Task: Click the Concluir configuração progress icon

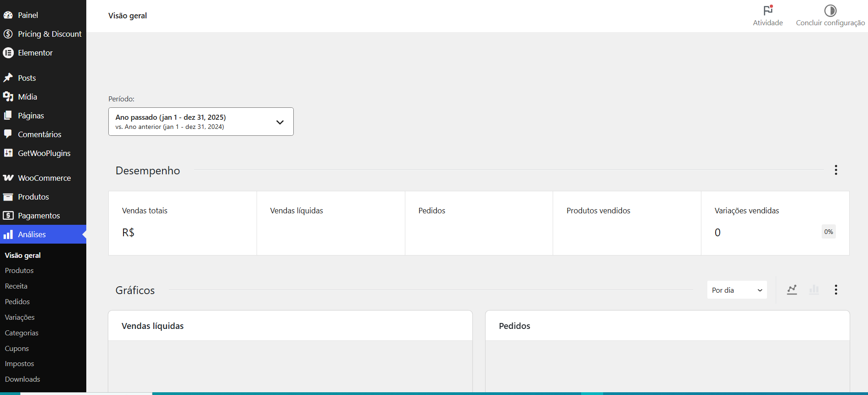Action: coord(830,11)
